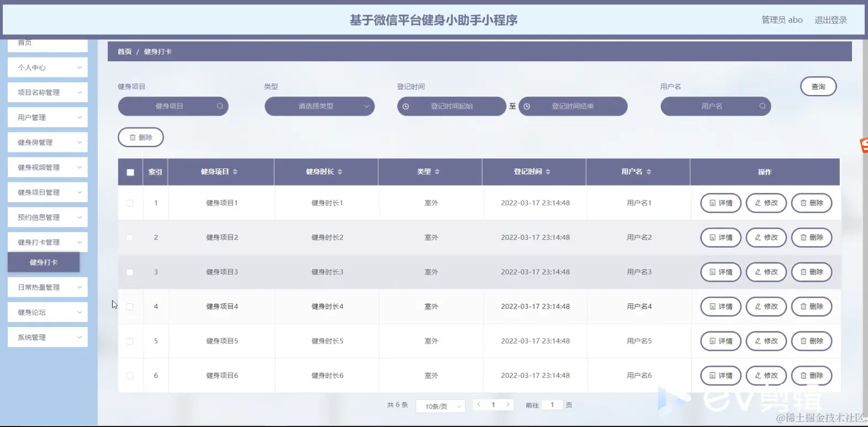868x427 pixels.
Task: Click page 1 number in pagination
Action: click(493, 405)
